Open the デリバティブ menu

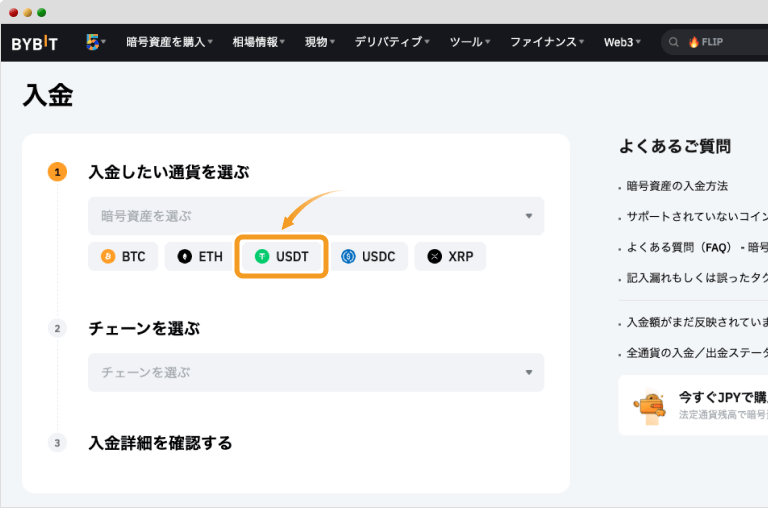pyautogui.click(x=391, y=42)
